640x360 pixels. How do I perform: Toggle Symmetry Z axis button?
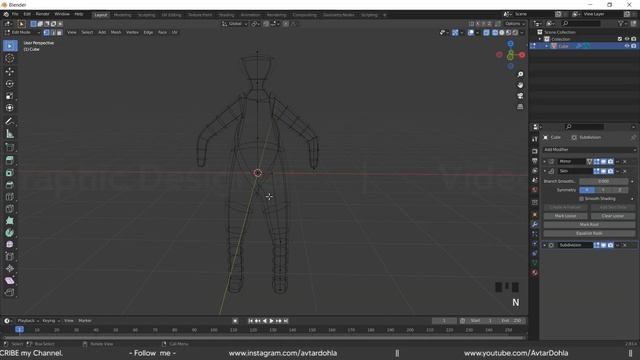tap(620, 190)
